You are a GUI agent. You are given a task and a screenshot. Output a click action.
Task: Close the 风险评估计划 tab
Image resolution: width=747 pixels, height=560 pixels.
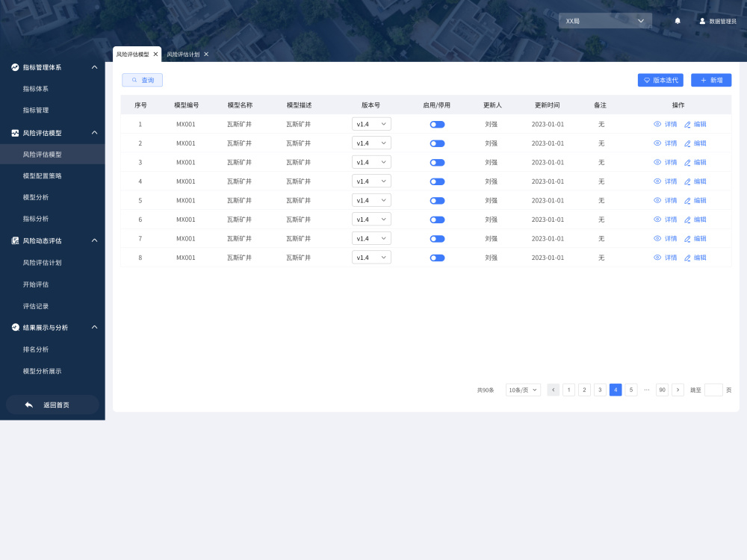click(206, 55)
